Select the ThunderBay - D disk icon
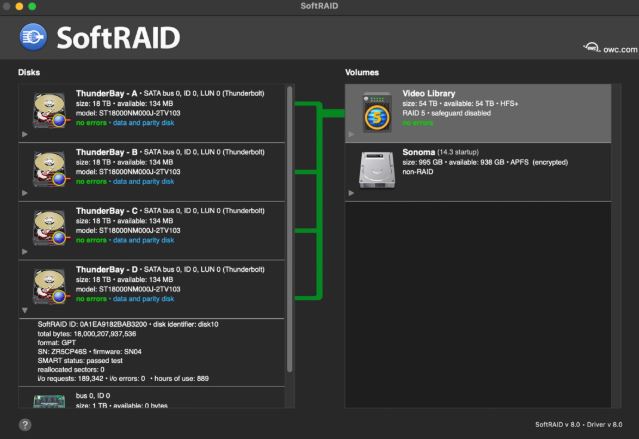Viewport: 639px width, 439px height. (x=50, y=287)
